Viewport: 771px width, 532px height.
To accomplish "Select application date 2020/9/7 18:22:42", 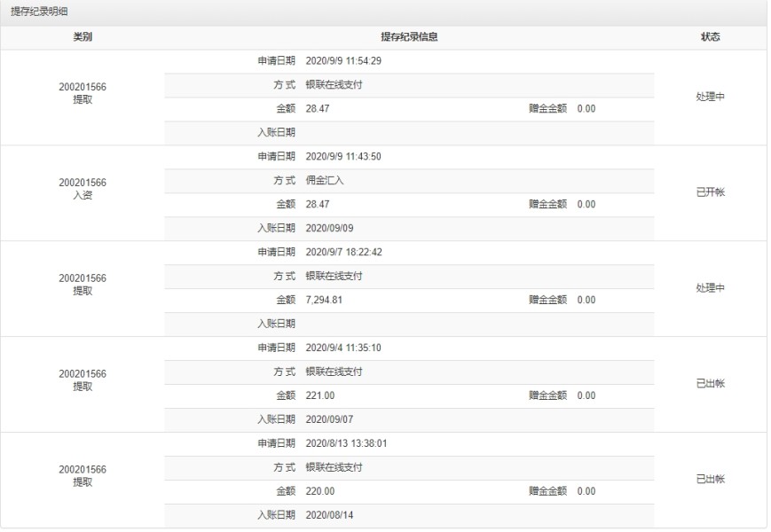I will (x=343, y=253).
